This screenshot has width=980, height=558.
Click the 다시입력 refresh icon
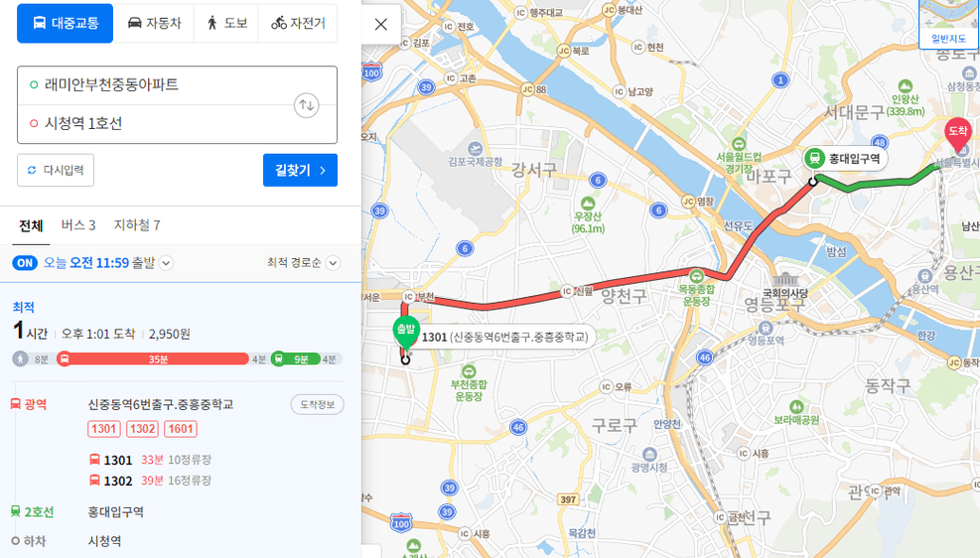32,170
